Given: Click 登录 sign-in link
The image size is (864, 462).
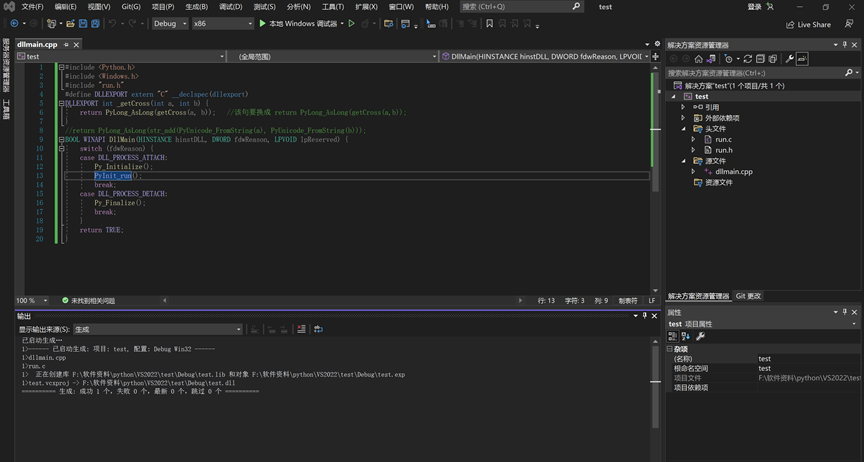Looking at the screenshot, I should coord(754,7).
